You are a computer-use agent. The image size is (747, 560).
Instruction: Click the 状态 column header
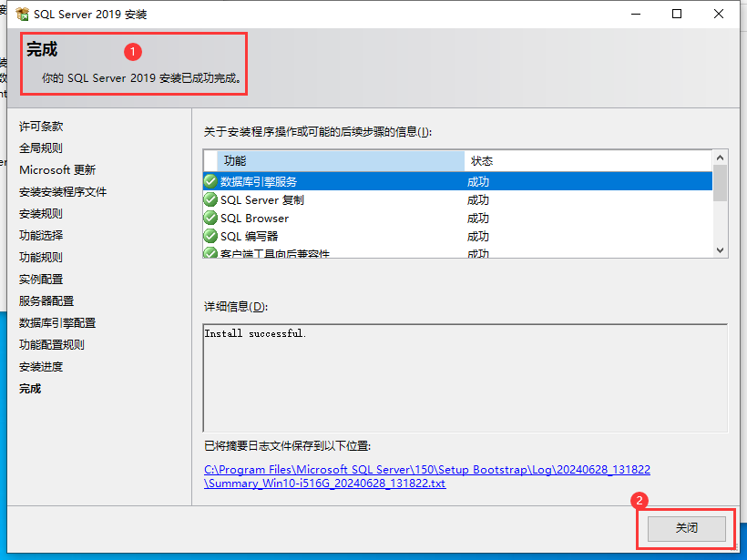pyautogui.click(x=588, y=161)
